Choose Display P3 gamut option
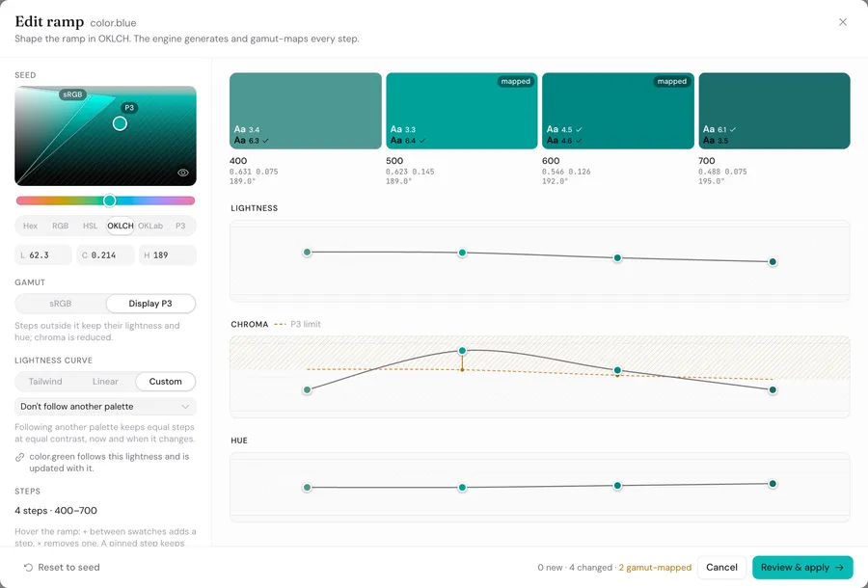868x588 pixels. (150, 304)
